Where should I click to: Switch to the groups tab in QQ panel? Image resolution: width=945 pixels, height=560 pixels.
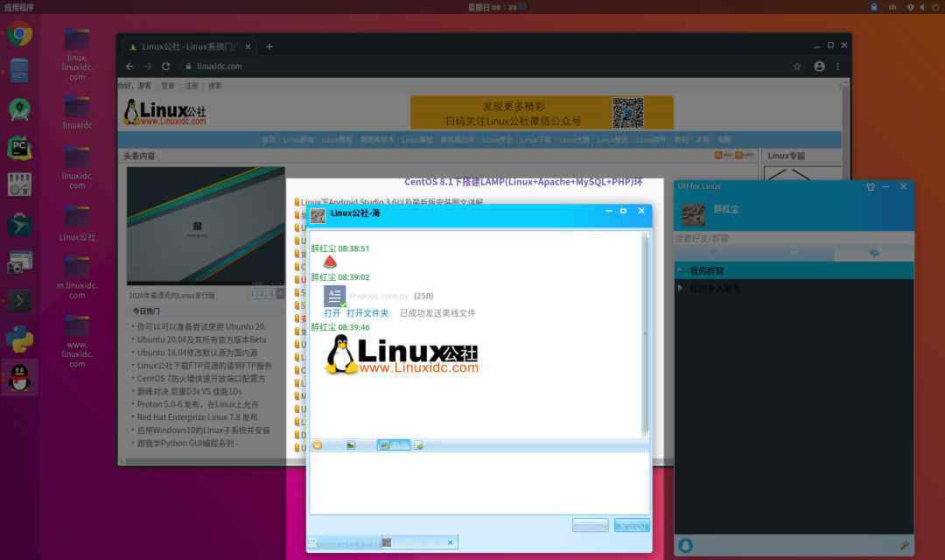[x=874, y=253]
